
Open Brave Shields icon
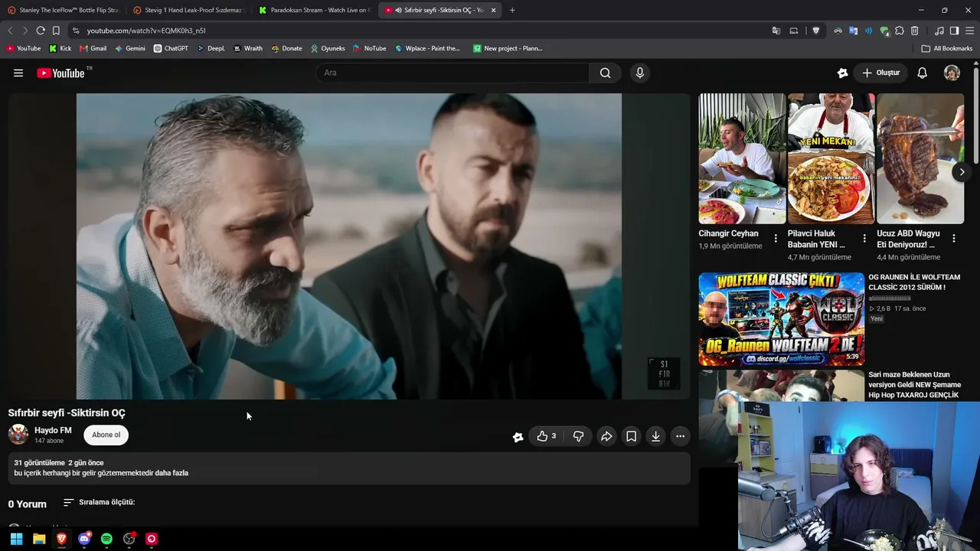(816, 31)
